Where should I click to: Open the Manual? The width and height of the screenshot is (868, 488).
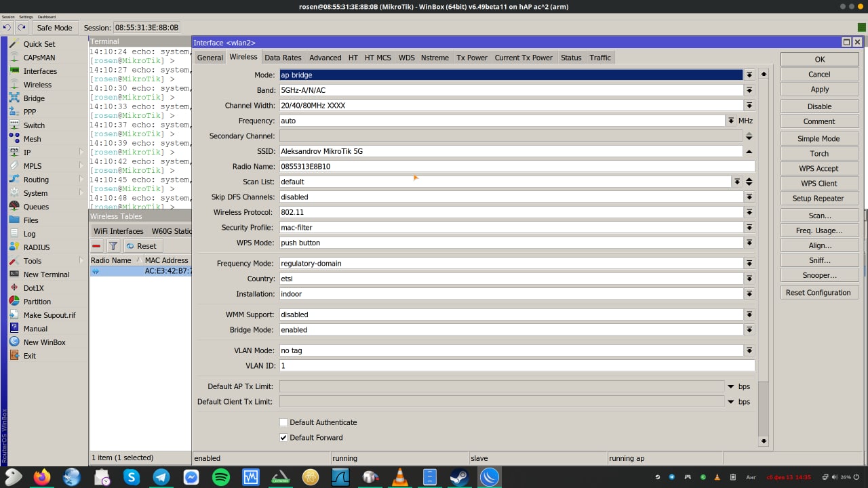(35, 329)
